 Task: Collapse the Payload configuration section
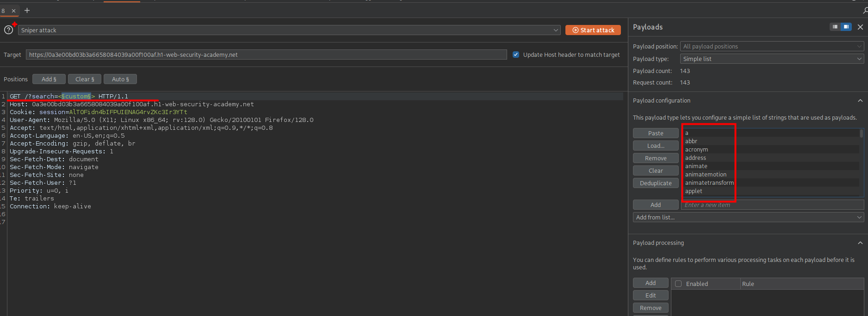tap(860, 101)
